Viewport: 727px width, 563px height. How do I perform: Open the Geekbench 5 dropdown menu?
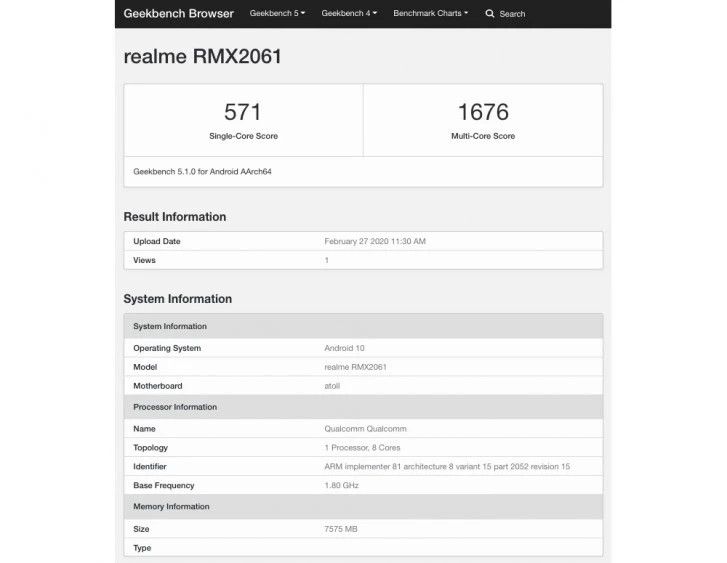tap(277, 13)
